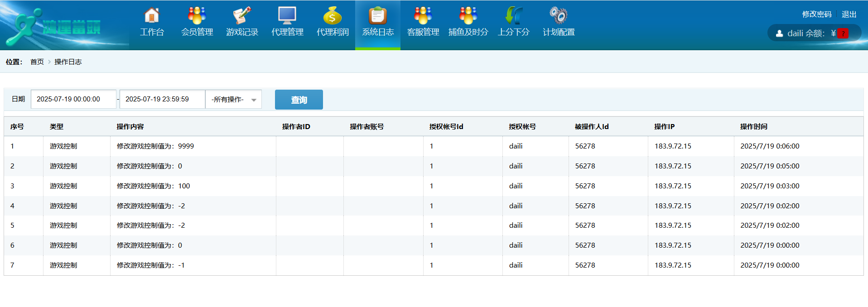The width and height of the screenshot is (868, 307).
Task: Open 代理利润 money bag icon
Action: (333, 16)
